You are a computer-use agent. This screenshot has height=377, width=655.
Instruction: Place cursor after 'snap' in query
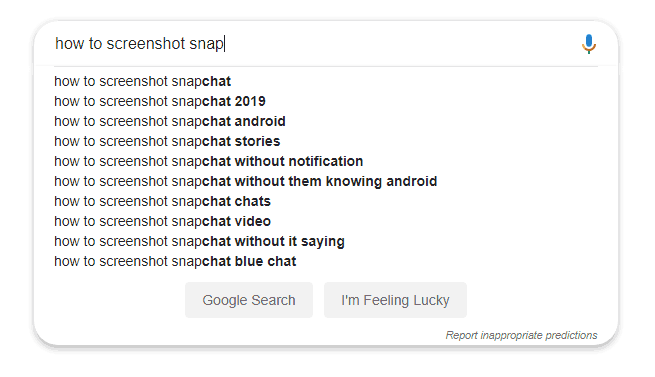[224, 43]
